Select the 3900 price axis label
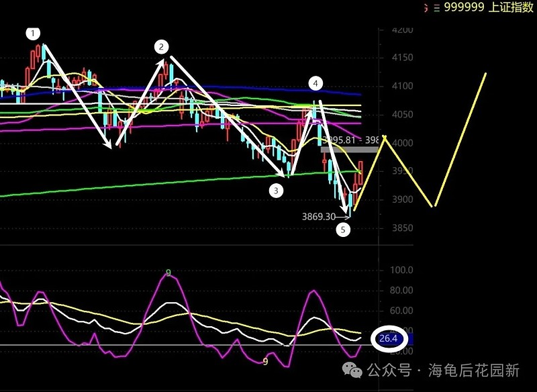537x392 pixels. click(x=402, y=199)
